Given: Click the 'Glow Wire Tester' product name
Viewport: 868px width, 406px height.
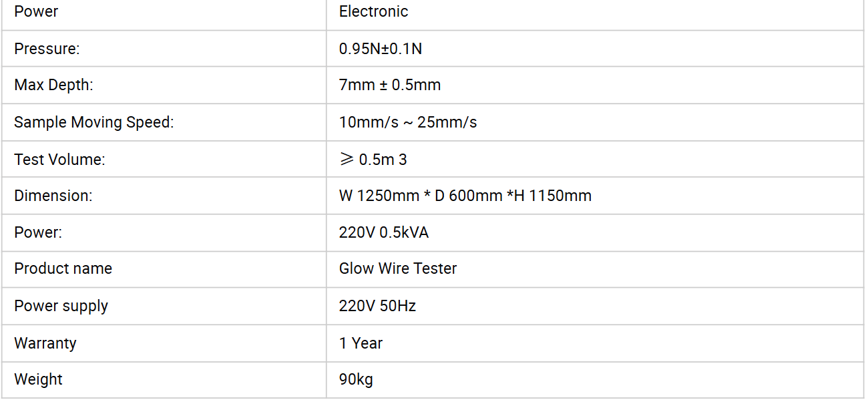Looking at the screenshot, I should tap(398, 268).
